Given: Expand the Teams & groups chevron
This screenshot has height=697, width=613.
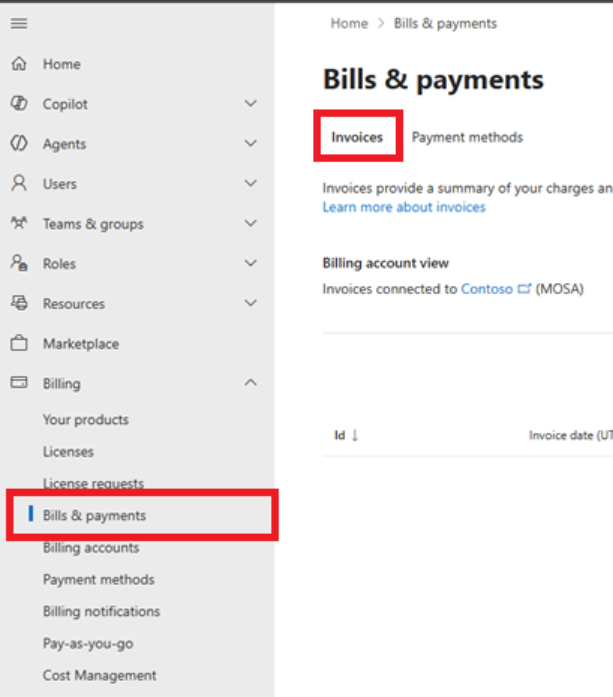Looking at the screenshot, I should click(x=251, y=223).
